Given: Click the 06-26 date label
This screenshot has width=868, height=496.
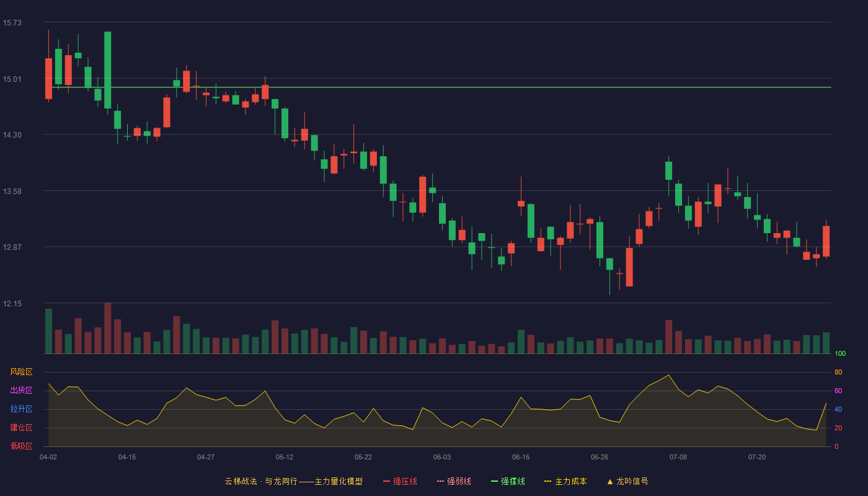Looking at the screenshot, I should [600, 457].
